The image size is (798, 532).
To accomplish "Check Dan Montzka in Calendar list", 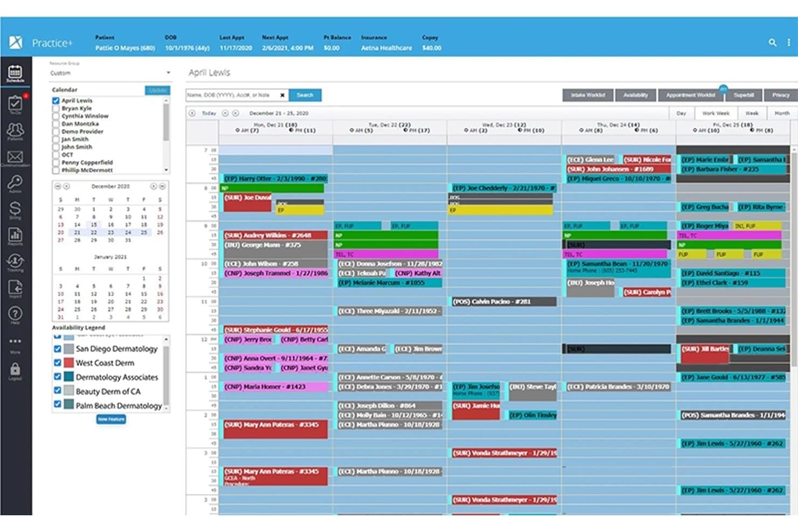I will click(x=56, y=124).
